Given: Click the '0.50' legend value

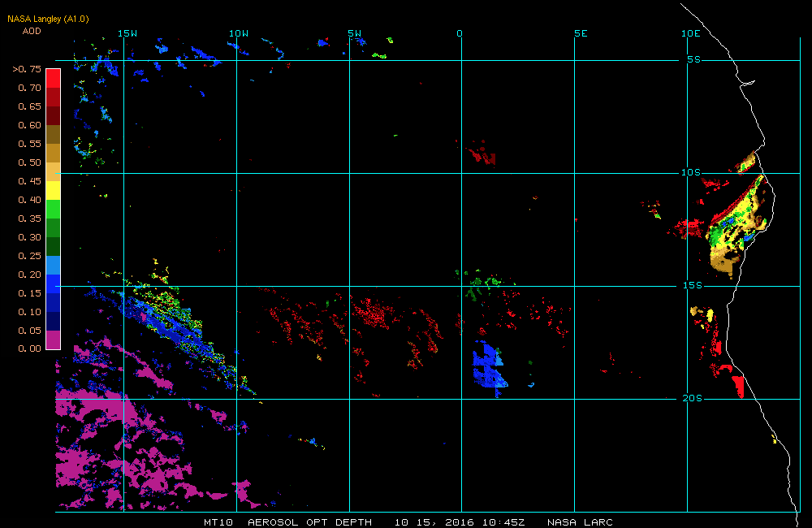Looking at the screenshot, I should (x=29, y=162).
